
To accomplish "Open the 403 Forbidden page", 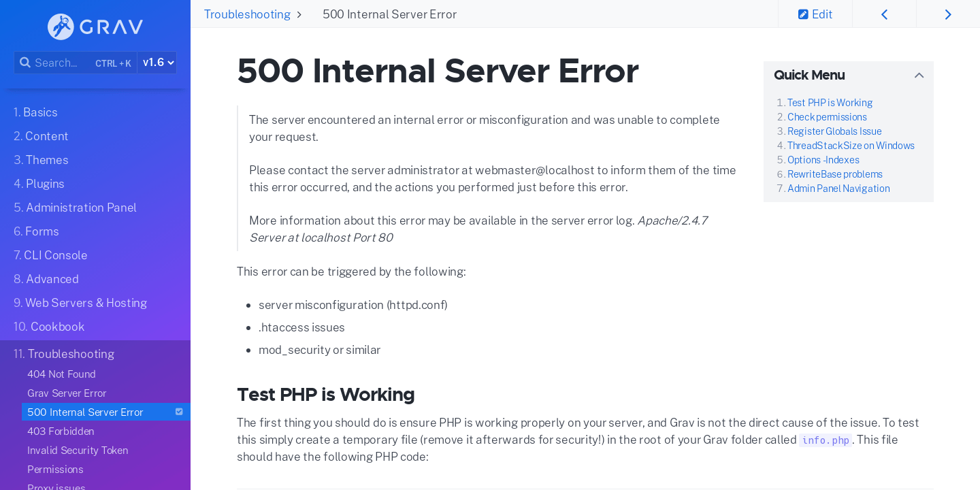I will [61, 431].
